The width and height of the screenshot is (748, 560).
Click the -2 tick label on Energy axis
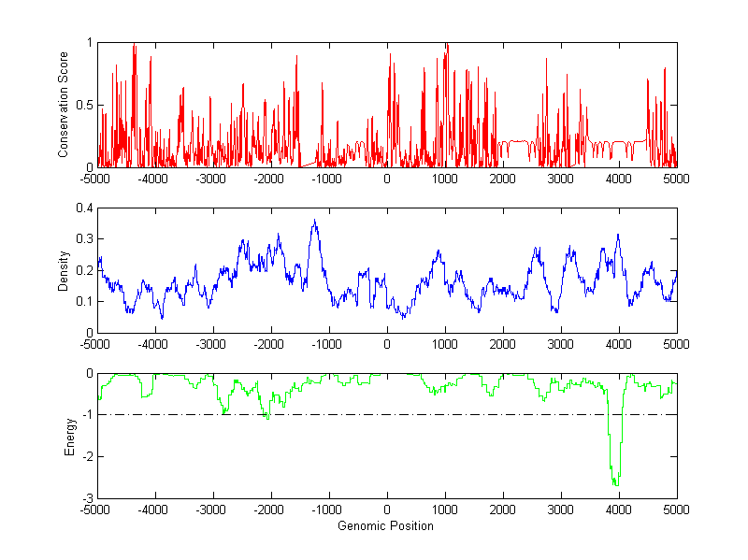(x=85, y=457)
